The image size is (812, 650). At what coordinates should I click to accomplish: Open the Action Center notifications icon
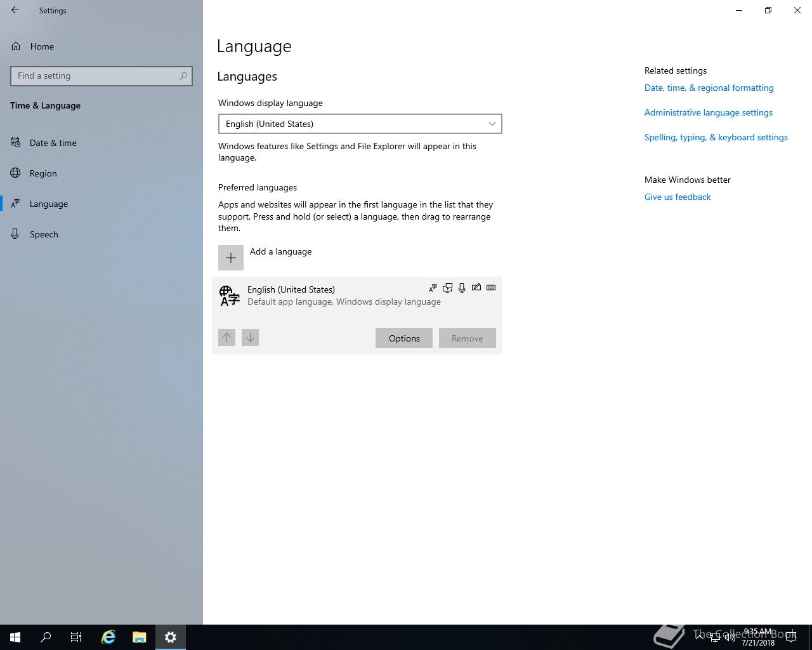coord(791,637)
